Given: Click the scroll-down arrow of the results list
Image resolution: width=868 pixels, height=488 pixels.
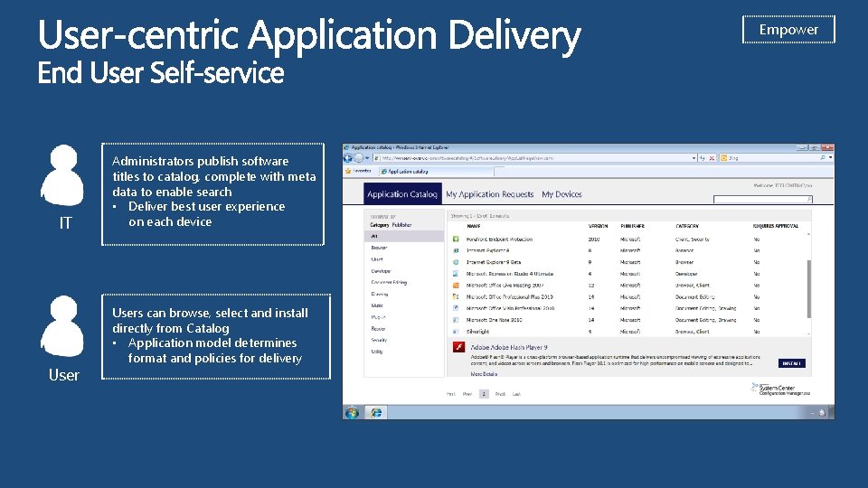Looking at the screenshot, I should pyautogui.click(x=808, y=333).
